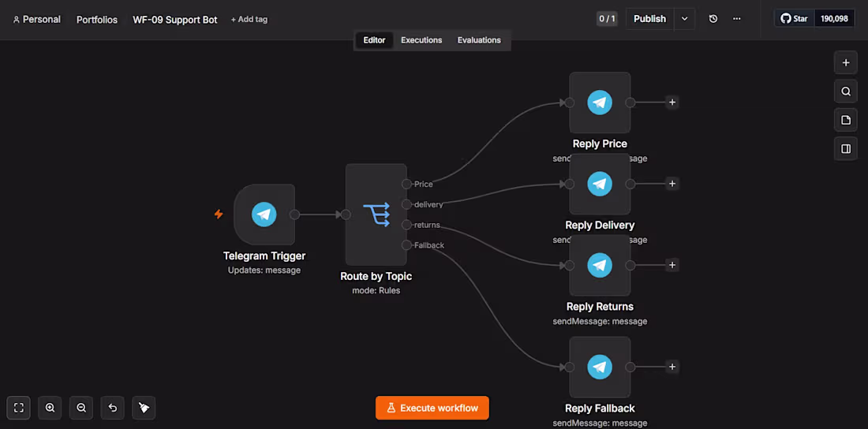Click the Reply Returns label

tap(600, 307)
